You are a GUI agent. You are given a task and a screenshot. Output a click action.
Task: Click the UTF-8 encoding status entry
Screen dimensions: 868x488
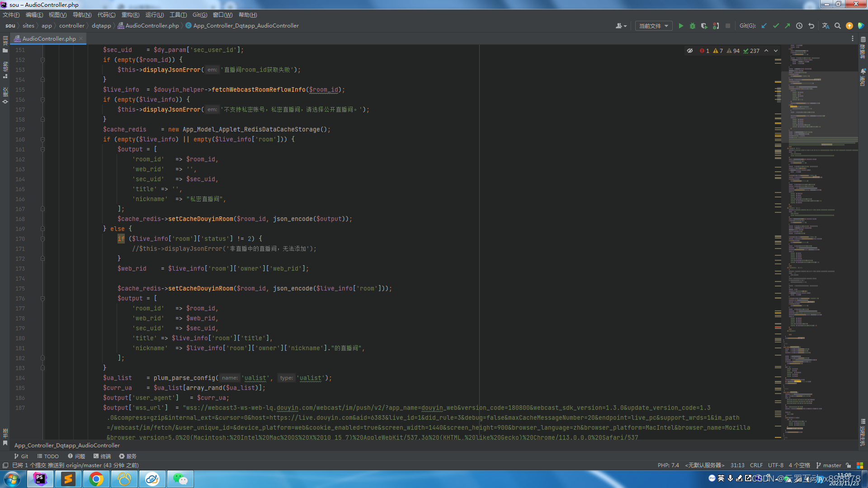776,465
